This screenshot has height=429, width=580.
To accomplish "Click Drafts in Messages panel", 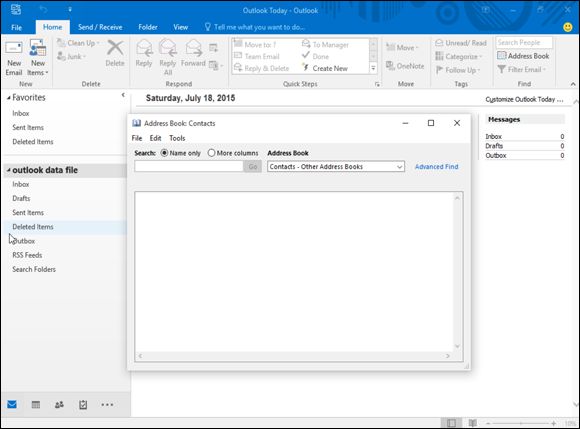I will point(494,146).
